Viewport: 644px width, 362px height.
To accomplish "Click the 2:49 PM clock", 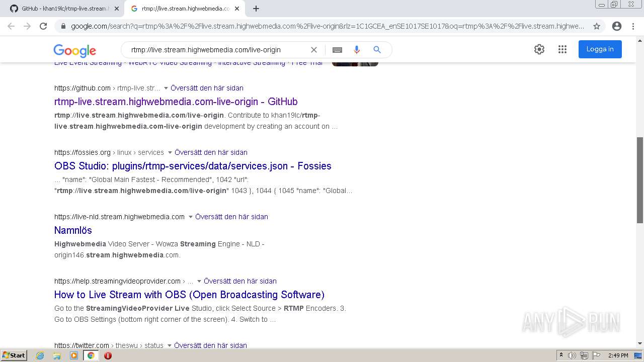I will [618, 355].
